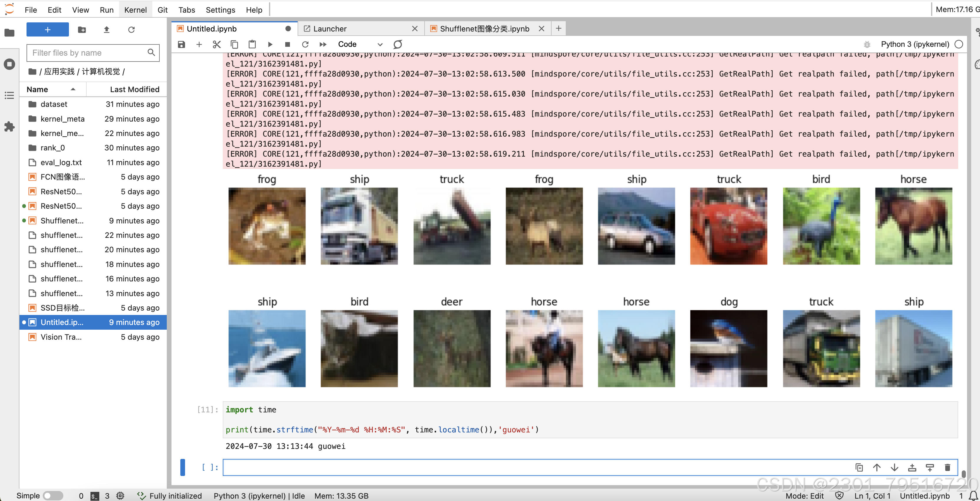Click the blue New Launcher plus button

[47, 30]
